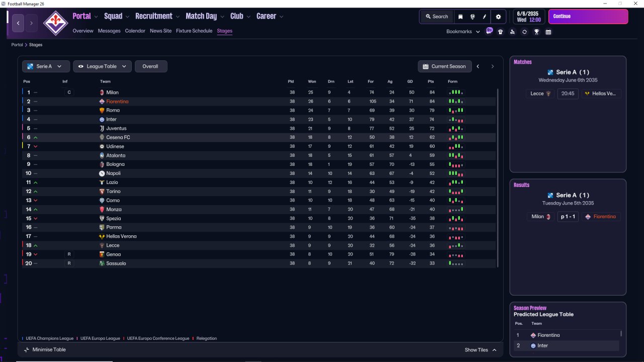This screenshot has width=644, height=362.
Task: Click the Portal breadcrumb link
Action: [17, 45]
